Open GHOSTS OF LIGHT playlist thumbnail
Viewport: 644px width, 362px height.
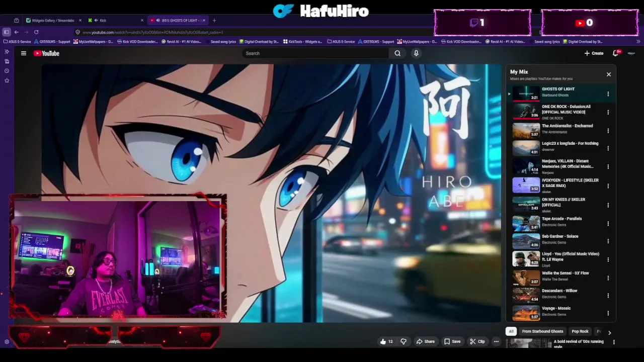point(526,93)
